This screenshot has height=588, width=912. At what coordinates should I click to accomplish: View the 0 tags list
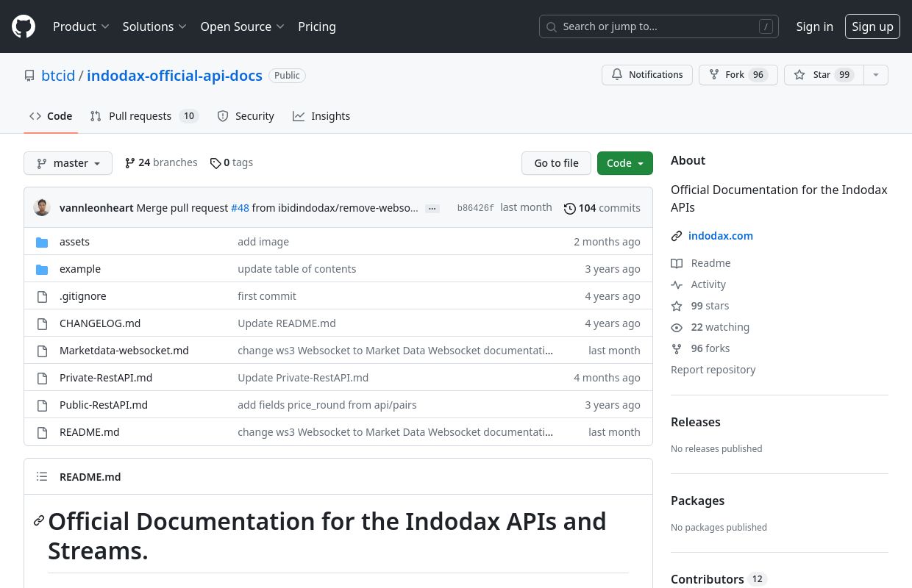click(x=232, y=162)
